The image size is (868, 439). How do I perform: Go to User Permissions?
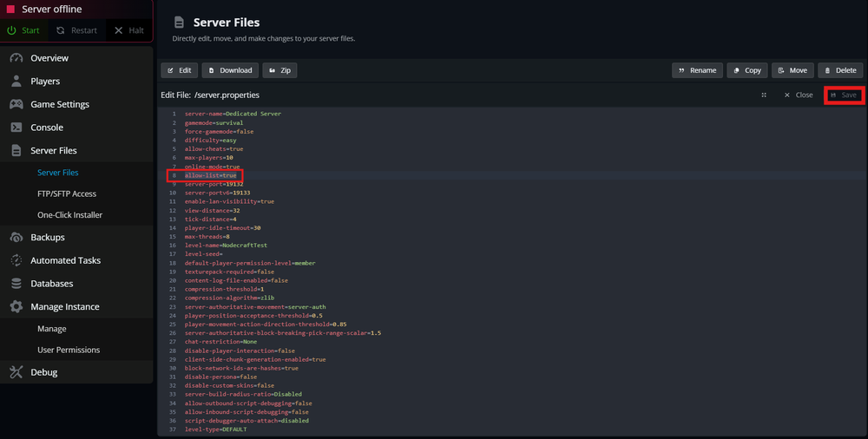pyautogui.click(x=69, y=351)
